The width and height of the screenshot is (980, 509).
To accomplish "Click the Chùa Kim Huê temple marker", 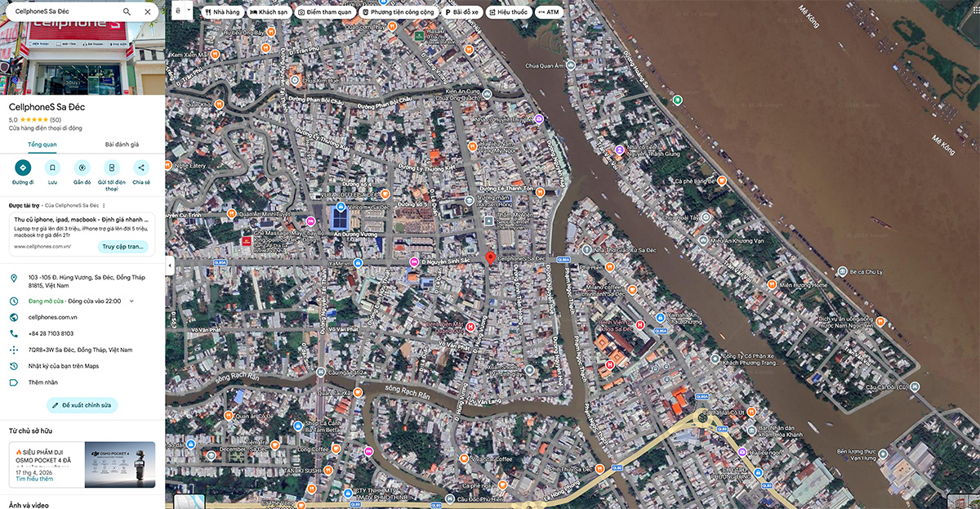I will click(x=296, y=81).
